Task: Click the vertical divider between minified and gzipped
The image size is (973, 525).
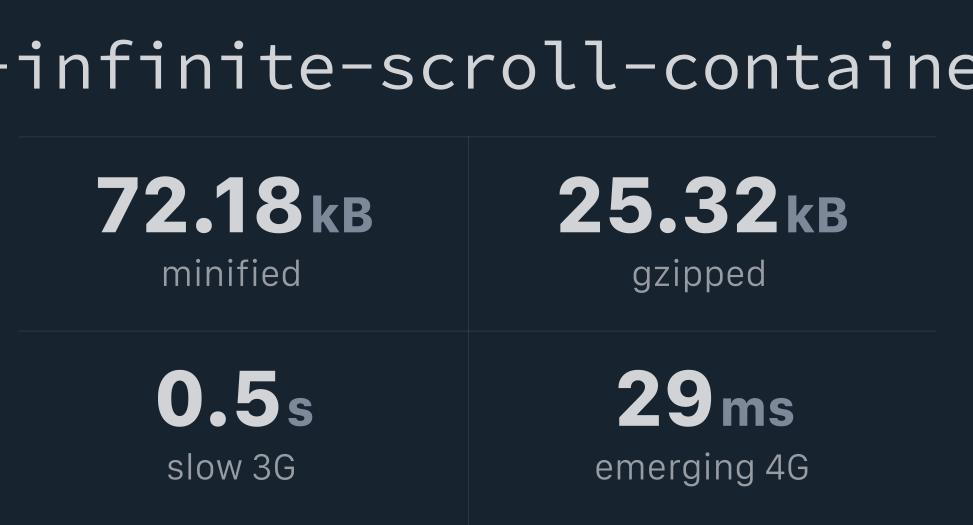Action: [x=469, y=233]
